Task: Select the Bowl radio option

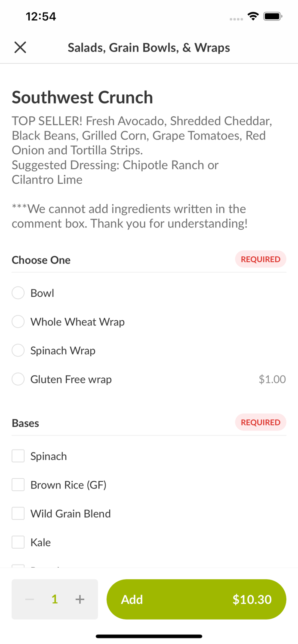Action: [x=18, y=293]
